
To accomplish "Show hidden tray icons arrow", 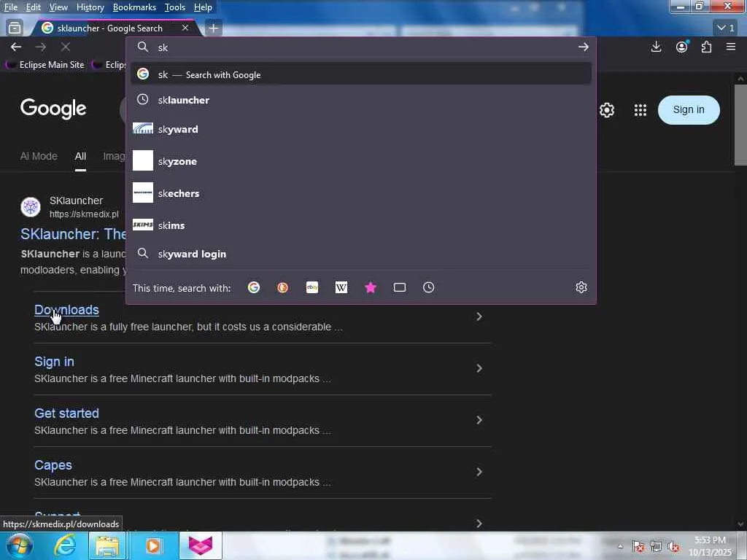I will point(620,547).
